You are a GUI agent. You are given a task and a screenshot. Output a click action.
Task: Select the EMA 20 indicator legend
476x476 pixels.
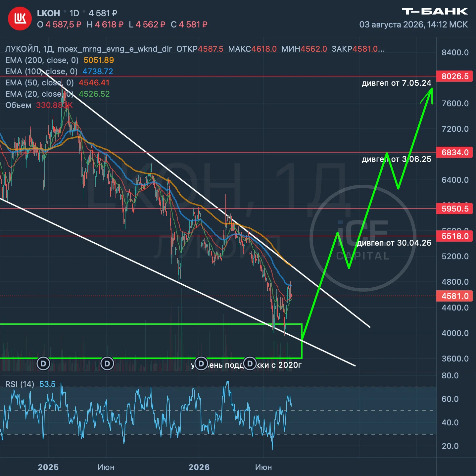(57, 94)
